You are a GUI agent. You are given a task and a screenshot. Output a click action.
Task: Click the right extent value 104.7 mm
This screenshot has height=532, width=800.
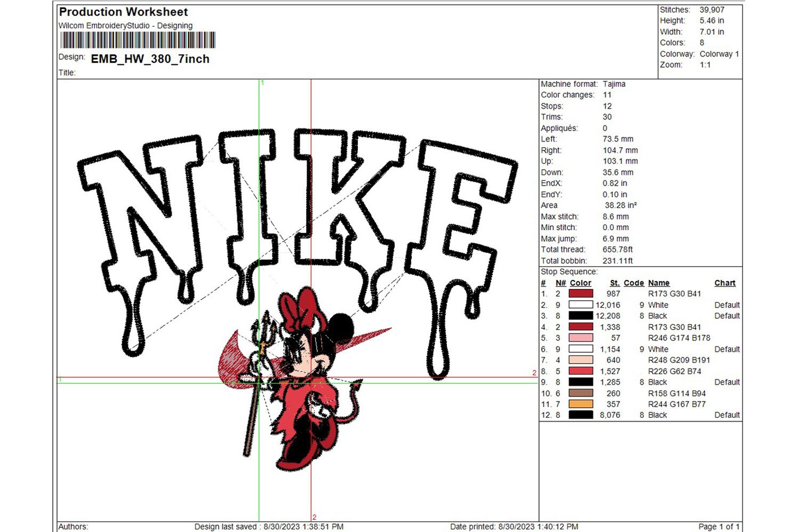[x=620, y=150]
